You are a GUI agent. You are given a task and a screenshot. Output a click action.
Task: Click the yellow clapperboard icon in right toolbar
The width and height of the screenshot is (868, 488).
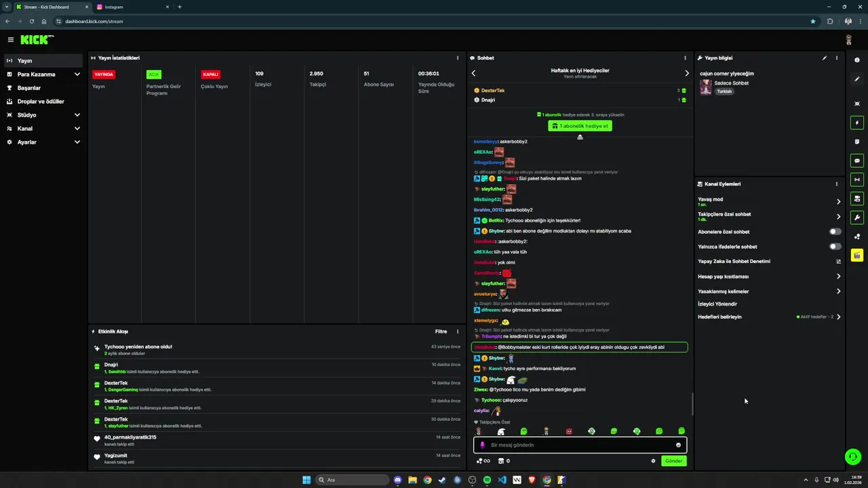(x=857, y=256)
